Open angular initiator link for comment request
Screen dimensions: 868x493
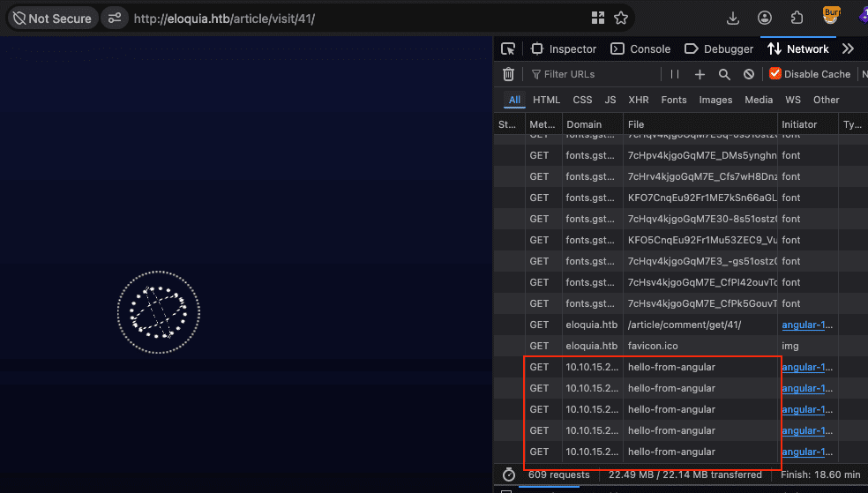(x=807, y=325)
